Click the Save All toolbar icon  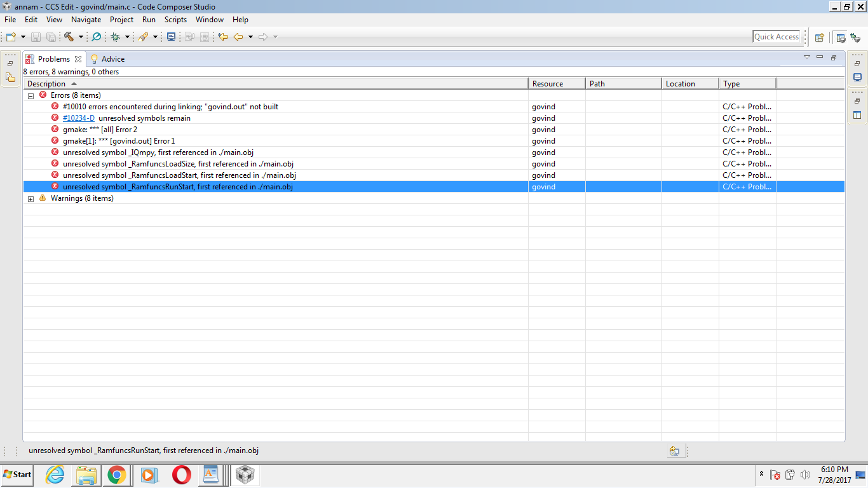[51, 37]
